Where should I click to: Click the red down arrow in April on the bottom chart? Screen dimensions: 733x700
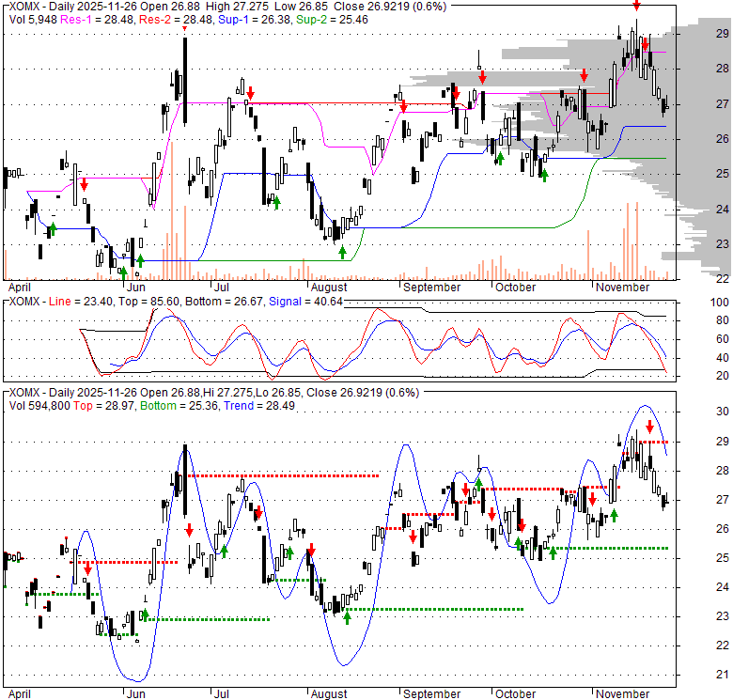point(87,568)
